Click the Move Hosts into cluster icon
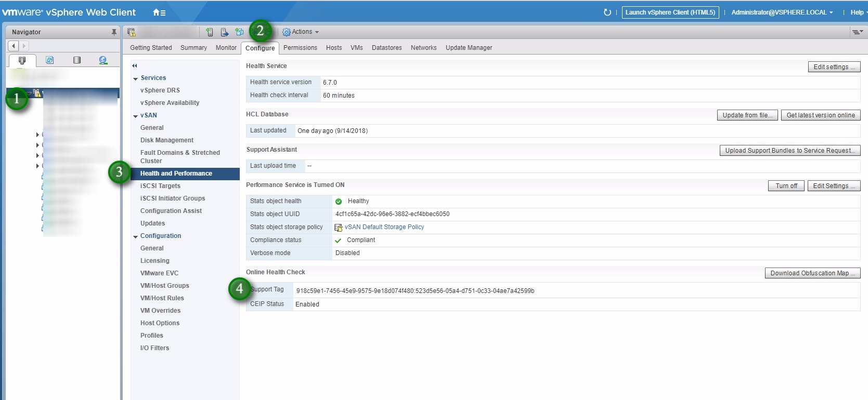Image resolution: width=868 pixels, height=400 pixels. click(x=225, y=32)
